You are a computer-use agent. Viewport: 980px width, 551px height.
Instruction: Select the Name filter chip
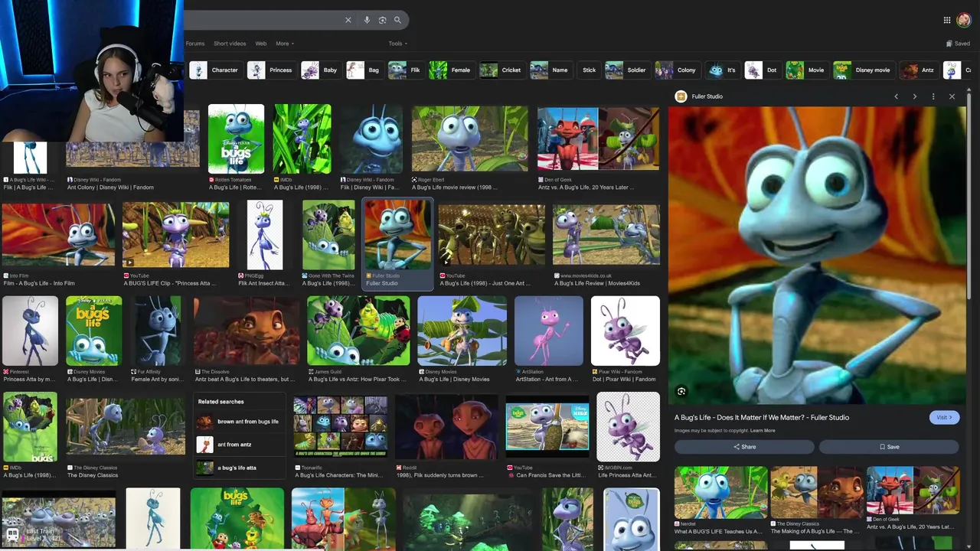550,70
